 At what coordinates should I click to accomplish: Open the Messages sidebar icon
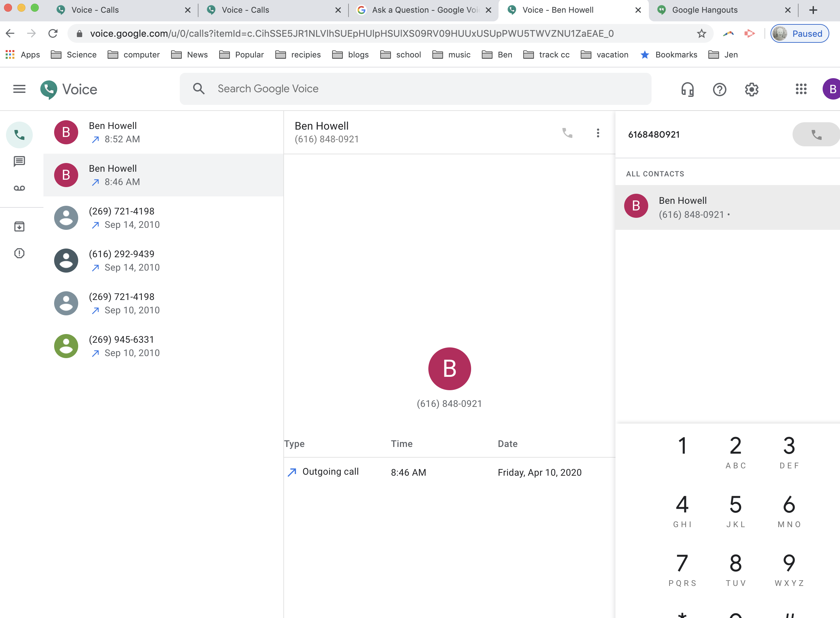[19, 161]
